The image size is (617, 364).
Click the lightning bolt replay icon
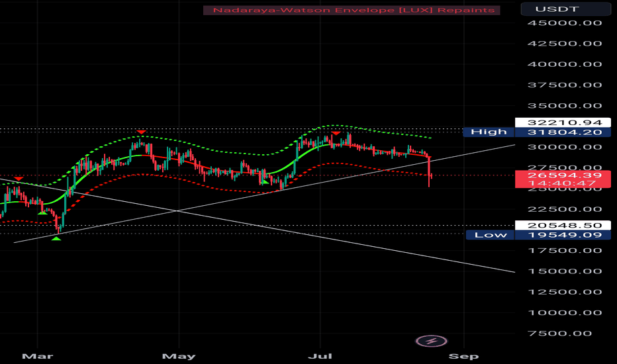[x=431, y=341]
